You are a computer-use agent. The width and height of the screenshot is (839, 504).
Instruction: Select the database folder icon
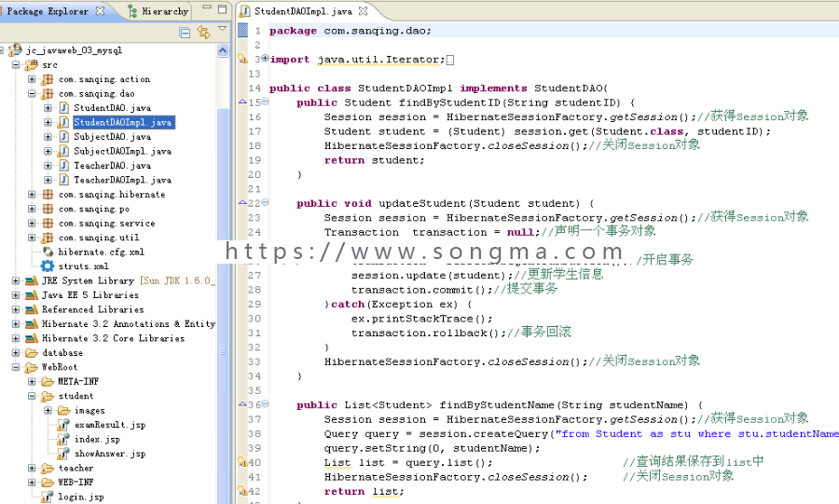coord(32,353)
